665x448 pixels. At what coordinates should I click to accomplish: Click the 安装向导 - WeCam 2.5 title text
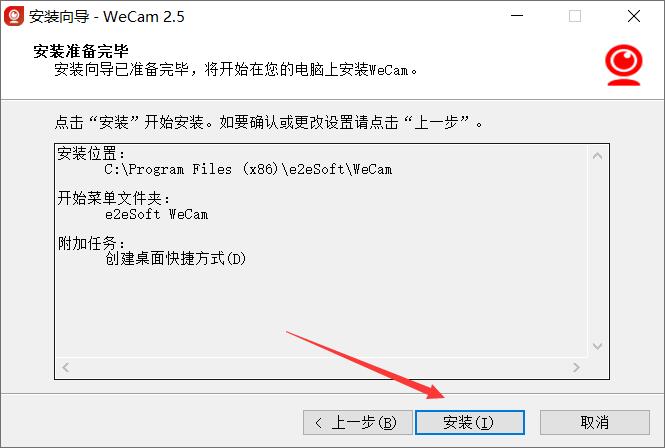coord(106,17)
